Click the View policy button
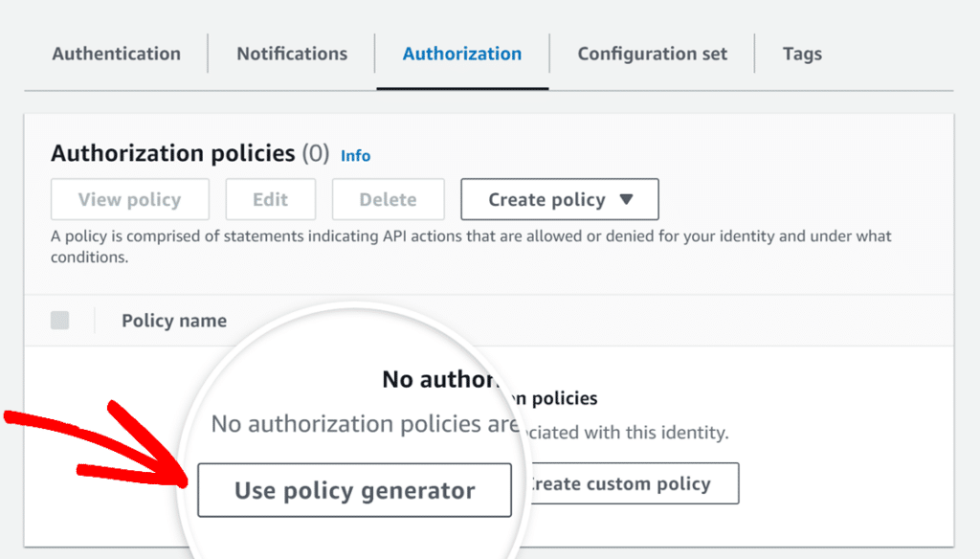This screenshot has width=980, height=559. tap(129, 199)
